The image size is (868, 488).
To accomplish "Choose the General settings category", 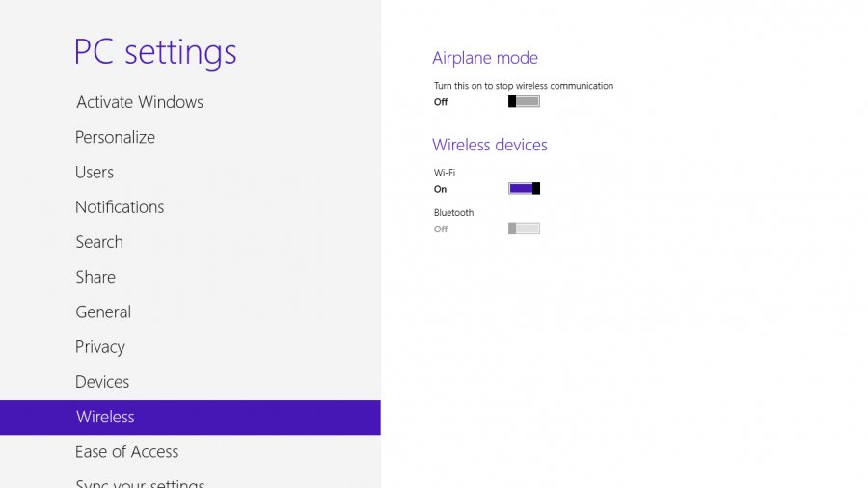I will tap(103, 312).
